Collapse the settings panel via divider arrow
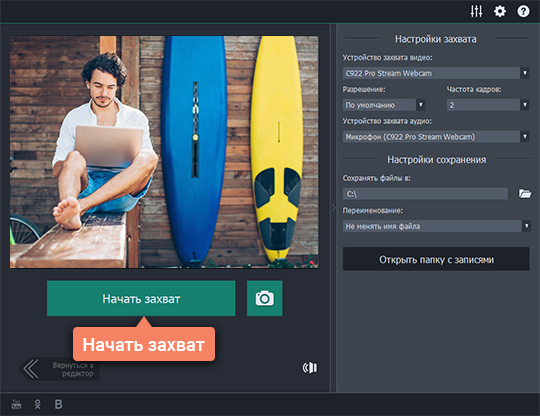 point(333,208)
